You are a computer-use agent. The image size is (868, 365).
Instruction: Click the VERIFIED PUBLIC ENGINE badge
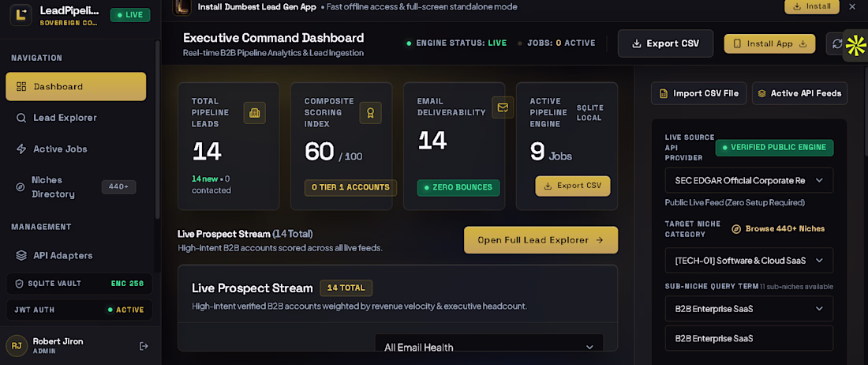click(x=774, y=147)
